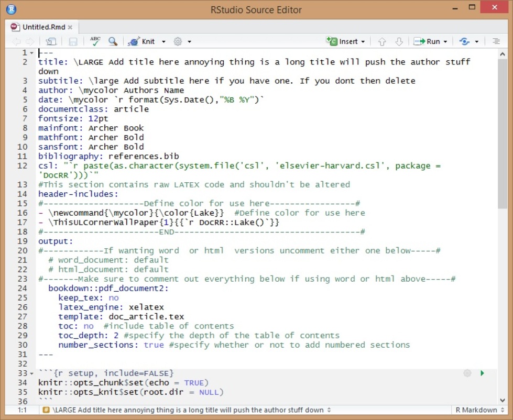Click the 'header-includes:' line
Viewport: 513px width, 420px height.
coord(78,194)
